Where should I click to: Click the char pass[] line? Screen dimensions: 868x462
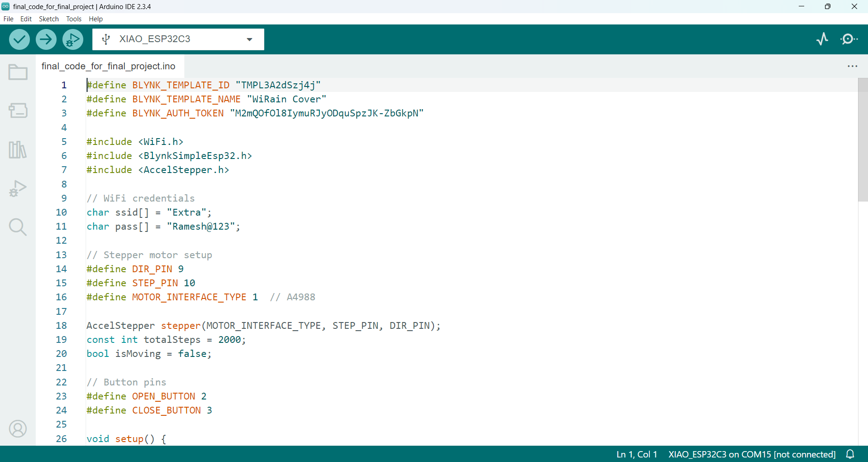point(163,226)
